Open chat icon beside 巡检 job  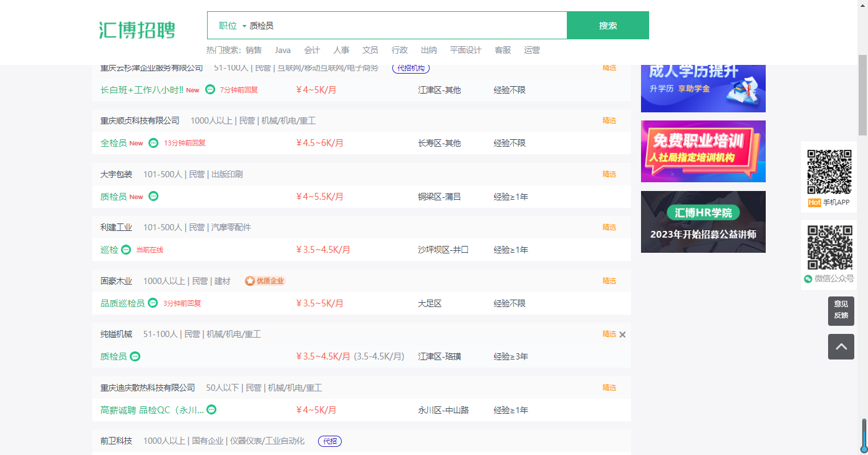point(126,250)
